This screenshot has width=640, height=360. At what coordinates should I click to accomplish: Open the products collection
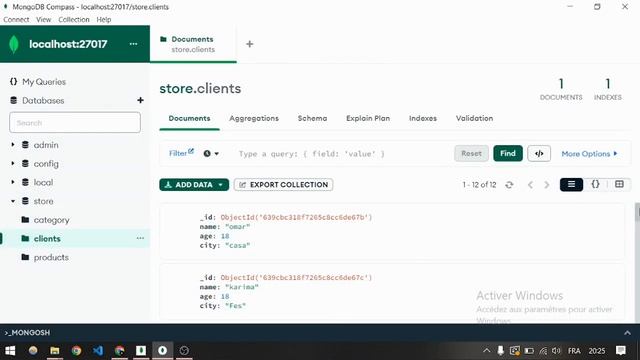[51, 258]
